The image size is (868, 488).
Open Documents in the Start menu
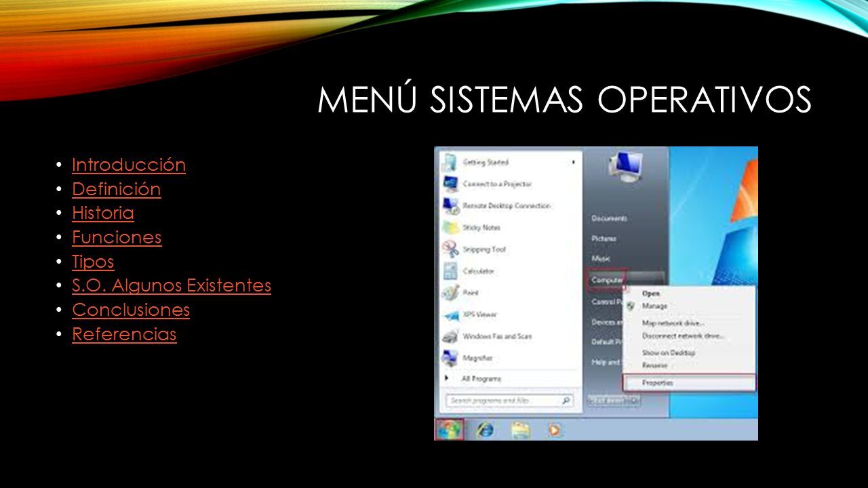(609, 218)
